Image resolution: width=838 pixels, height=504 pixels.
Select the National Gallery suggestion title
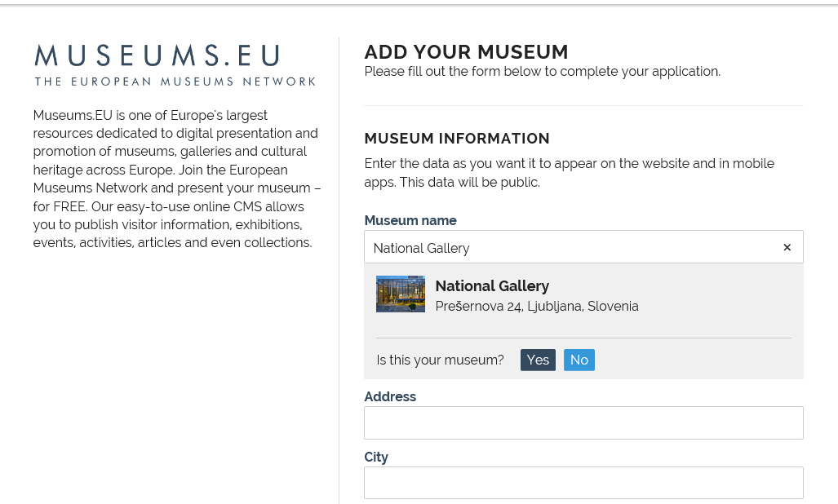tap(492, 285)
